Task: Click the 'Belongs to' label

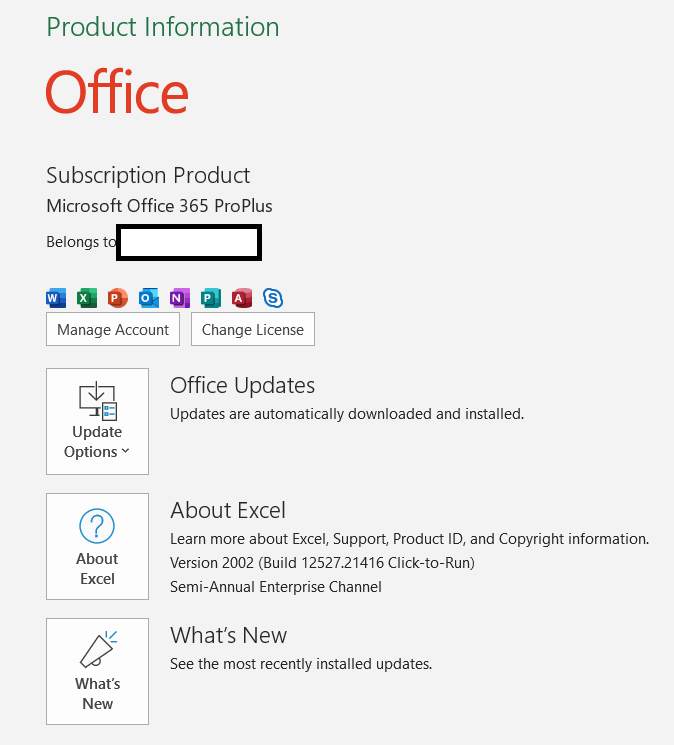Action: click(x=81, y=242)
